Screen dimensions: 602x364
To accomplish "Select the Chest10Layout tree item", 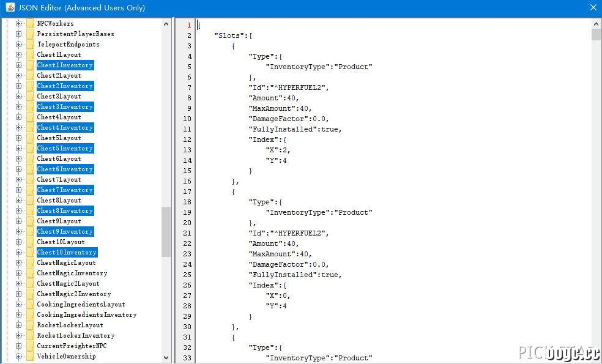I will click(x=61, y=242).
